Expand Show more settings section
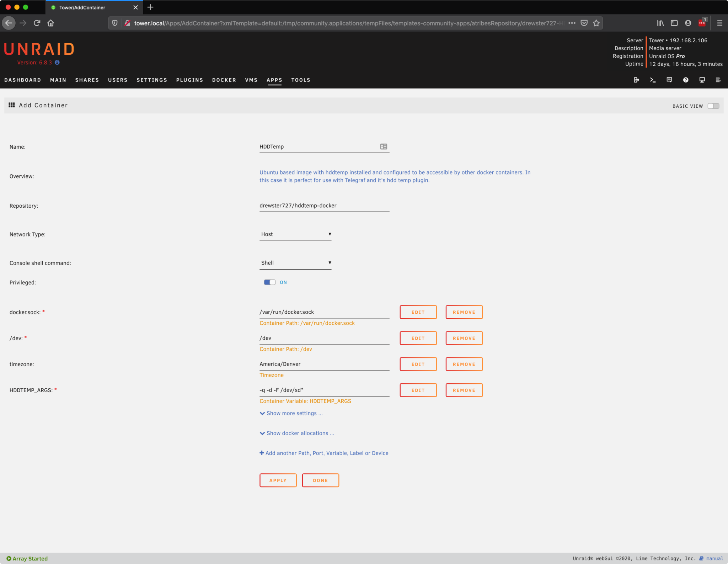Image resolution: width=728 pixels, height=564 pixels. click(291, 413)
